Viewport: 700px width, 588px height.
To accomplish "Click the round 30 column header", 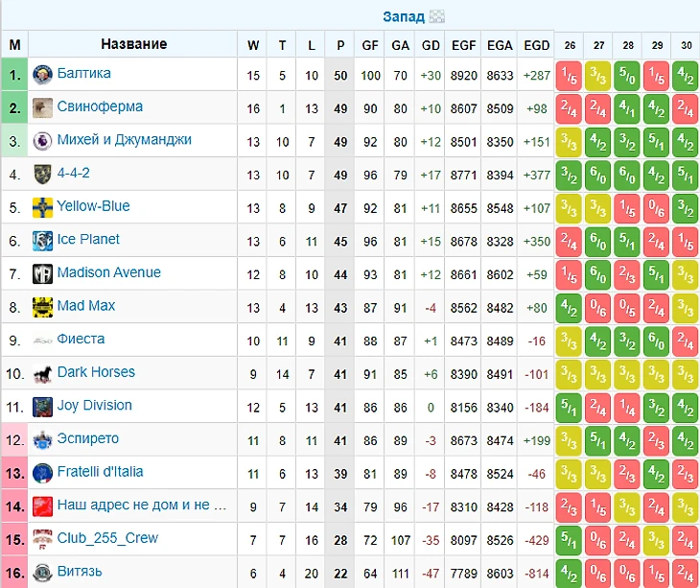I will tap(687, 44).
